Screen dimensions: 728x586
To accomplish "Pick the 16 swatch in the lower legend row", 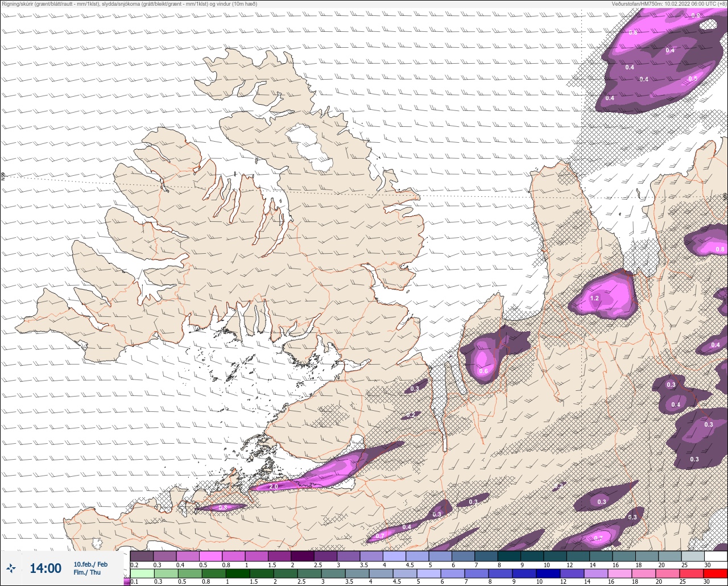I will pos(619,573).
